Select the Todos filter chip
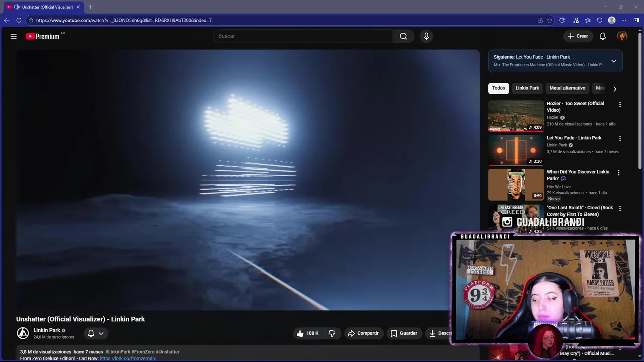 [x=499, y=88]
